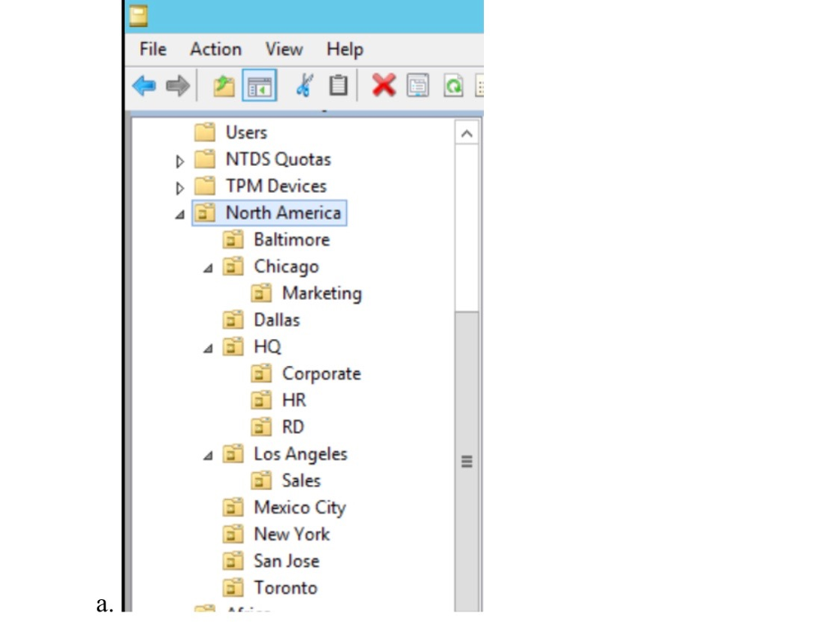Click the green Refresh icon
The width and height of the screenshot is (840, 641).
453,85
